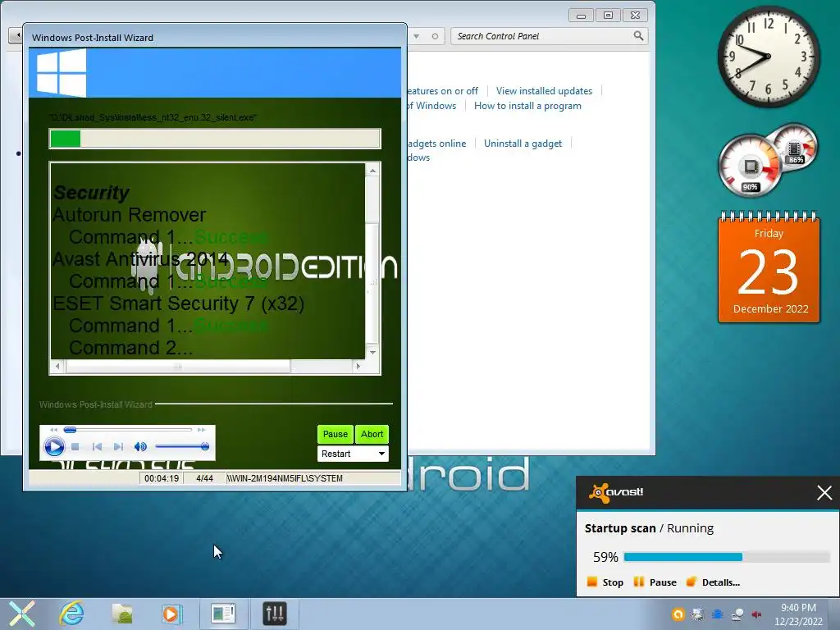The width and height of the screenshot is (840, 630).
Task: Open address bar dropdown arrow in Control Panel
Action: tap(416, 36)
